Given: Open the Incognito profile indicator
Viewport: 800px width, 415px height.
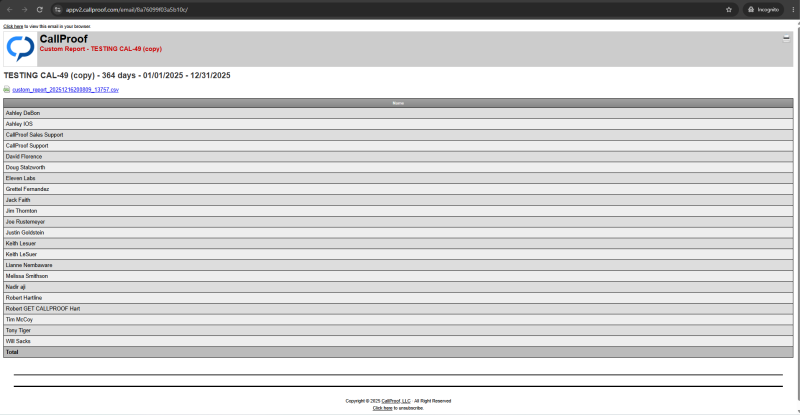Looking at the screenshot, I should [763, 10].
